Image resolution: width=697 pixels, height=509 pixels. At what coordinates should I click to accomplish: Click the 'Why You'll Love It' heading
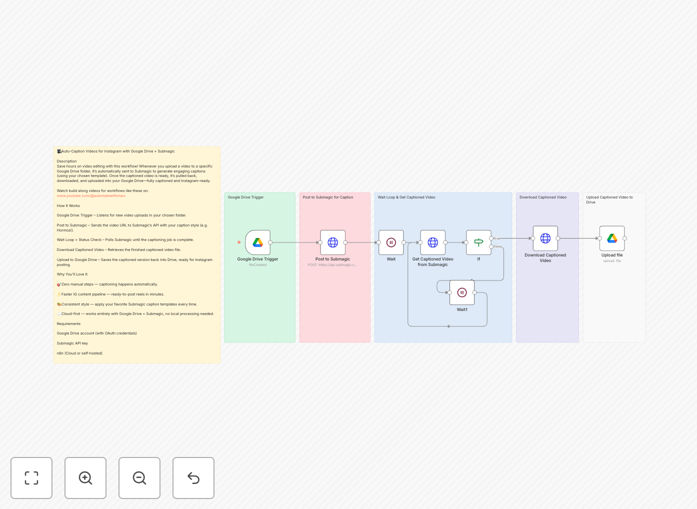pyautogui.click(x=72, y=274)
